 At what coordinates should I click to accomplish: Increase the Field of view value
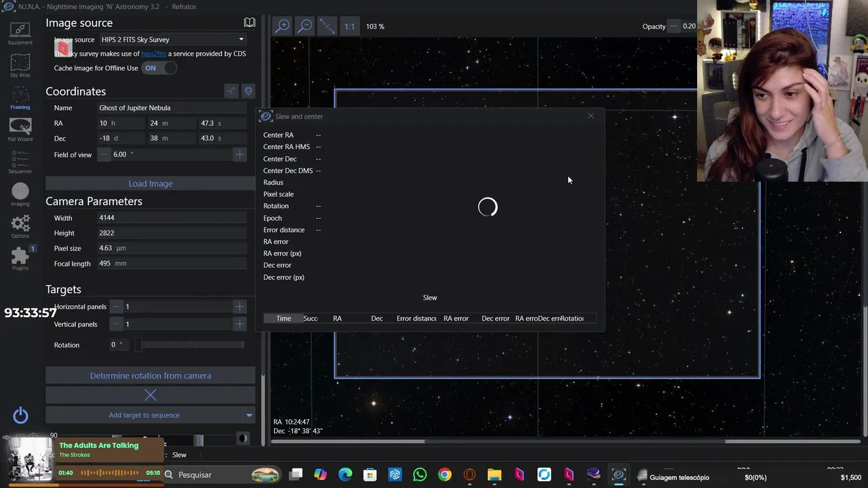(x=239, y=155)
